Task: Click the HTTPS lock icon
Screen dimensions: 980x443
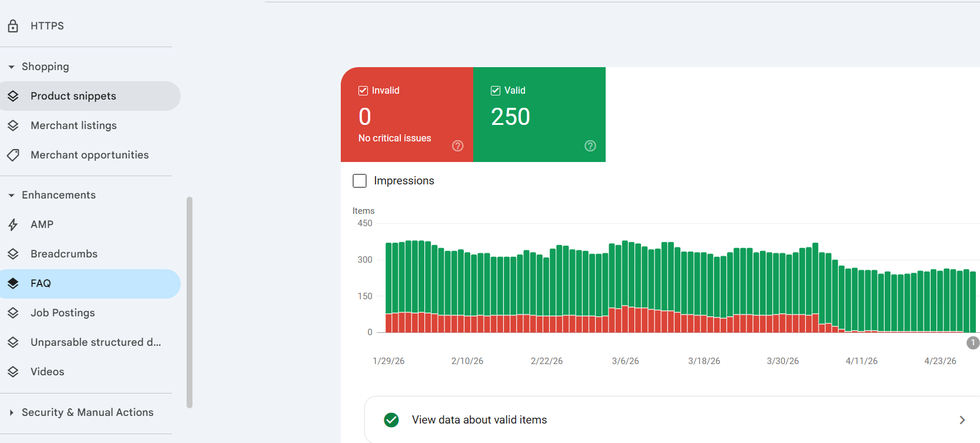Action: point(13,26)
